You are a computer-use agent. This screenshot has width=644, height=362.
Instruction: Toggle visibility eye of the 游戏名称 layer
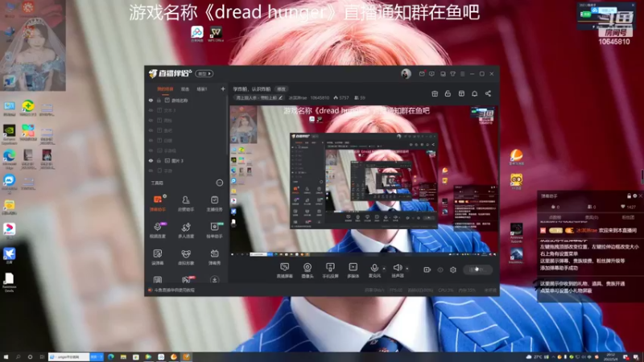pyautogui.click(x=151, y=100)
